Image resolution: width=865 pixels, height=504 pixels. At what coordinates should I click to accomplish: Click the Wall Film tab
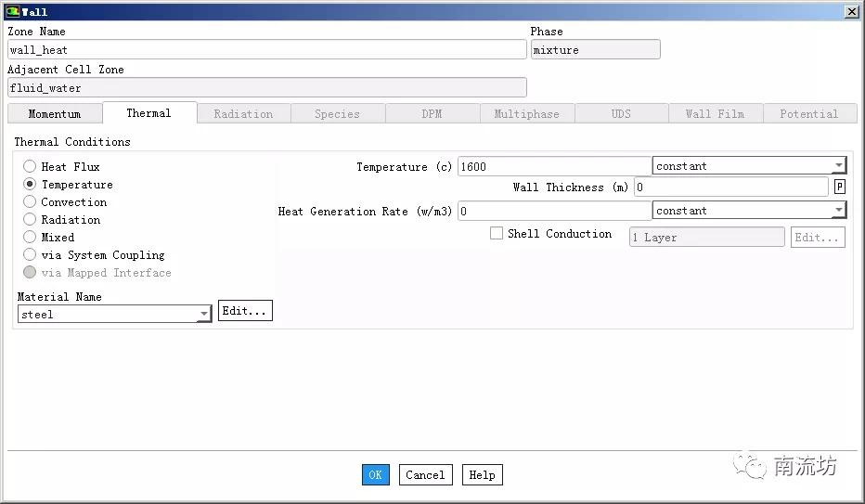[716, 113]
